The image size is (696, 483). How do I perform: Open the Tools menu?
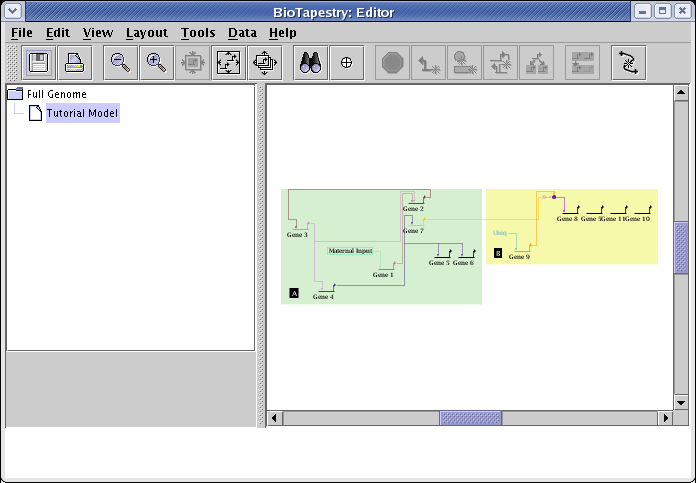(x=198, y=32)
